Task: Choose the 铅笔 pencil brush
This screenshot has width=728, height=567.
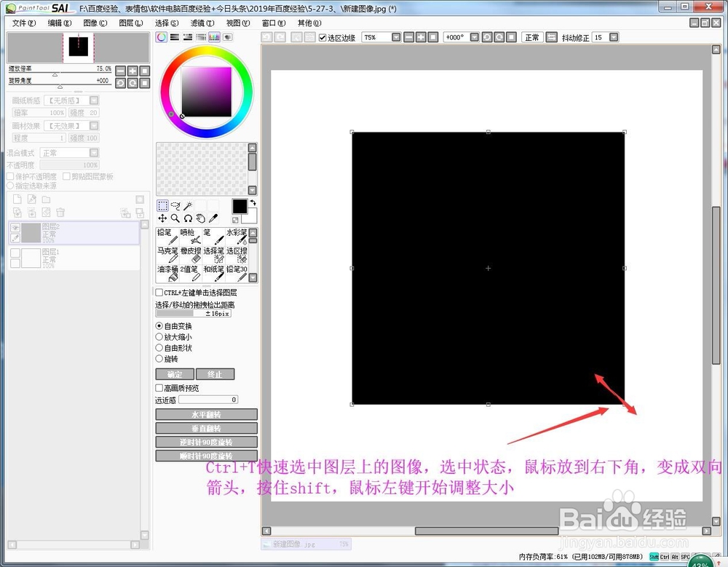Action: tap(167, 237)
